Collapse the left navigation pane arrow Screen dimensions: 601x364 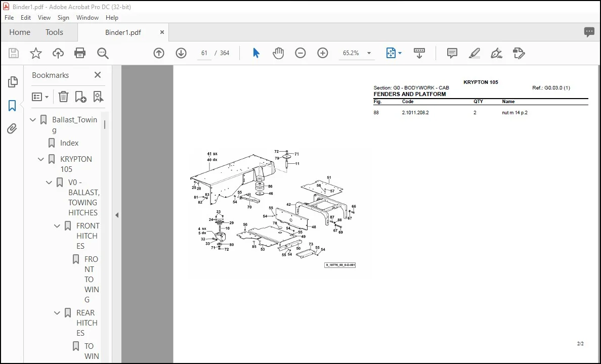tap(117, 215)
